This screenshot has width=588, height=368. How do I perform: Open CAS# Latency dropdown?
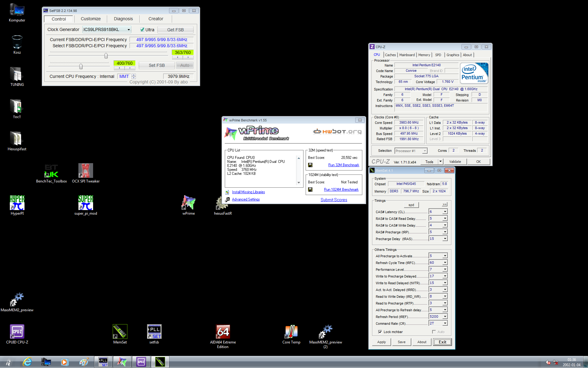click(x=445, y=212)
